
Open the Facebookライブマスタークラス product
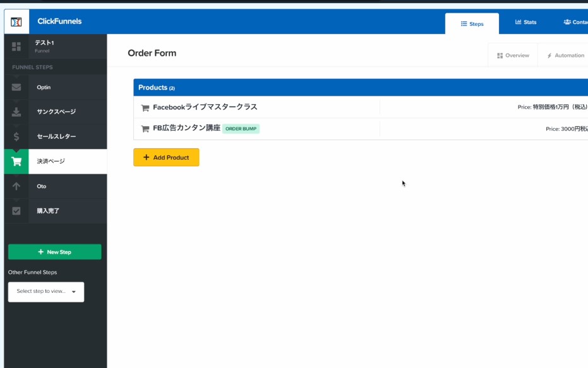205,107
